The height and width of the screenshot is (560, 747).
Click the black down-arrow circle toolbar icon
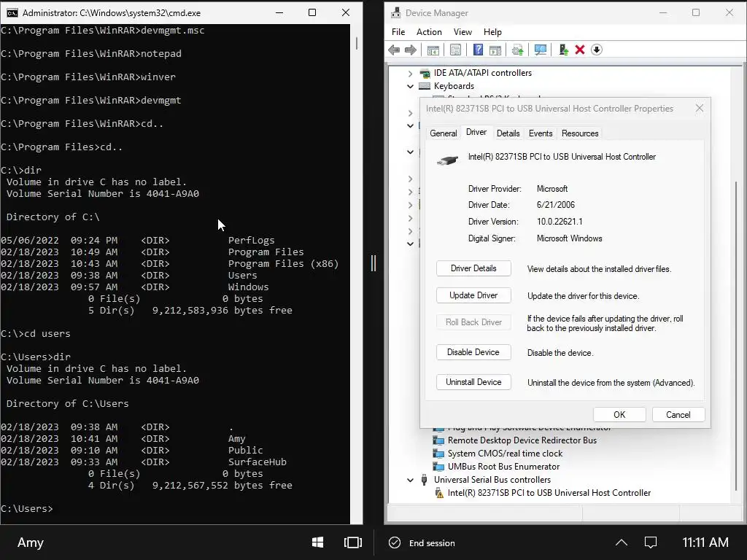[x=597, y=50]
